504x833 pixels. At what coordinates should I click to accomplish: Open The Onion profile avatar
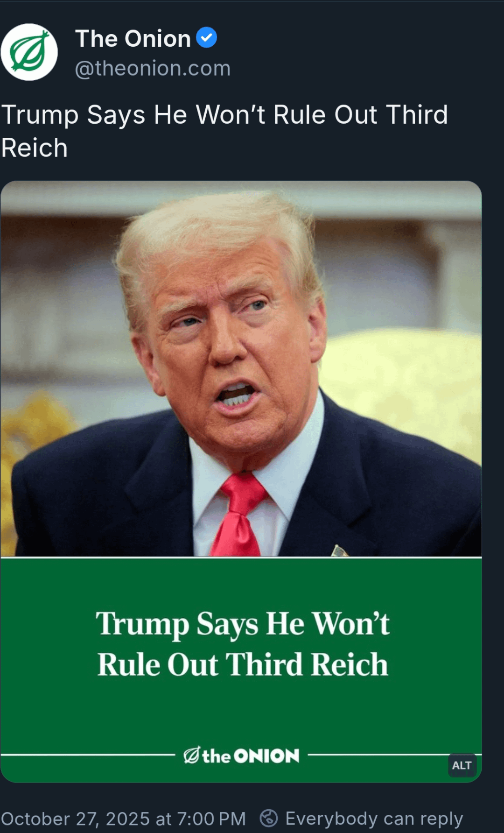coord(29,52)
